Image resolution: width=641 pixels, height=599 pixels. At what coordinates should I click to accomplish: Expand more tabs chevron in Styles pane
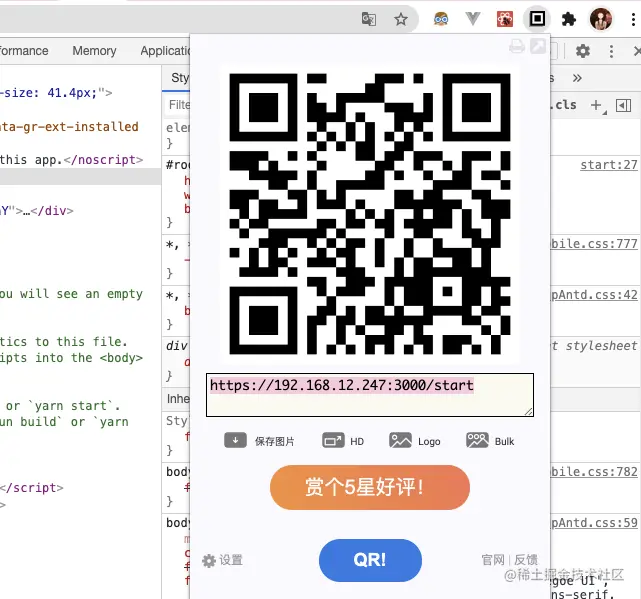tap(577, 78)
